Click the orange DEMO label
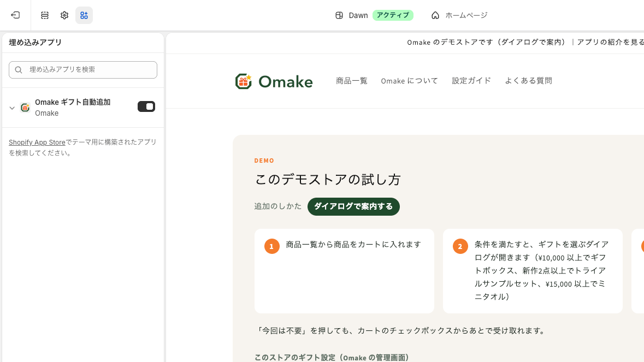The image size is (644, 362). pyautogui.click(x=264, y=161)
